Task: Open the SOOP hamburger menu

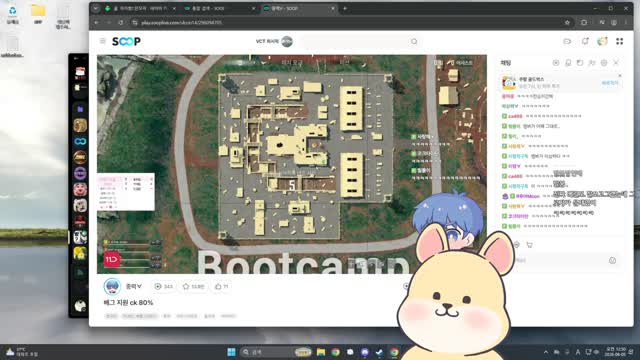Action: point(102,41)
